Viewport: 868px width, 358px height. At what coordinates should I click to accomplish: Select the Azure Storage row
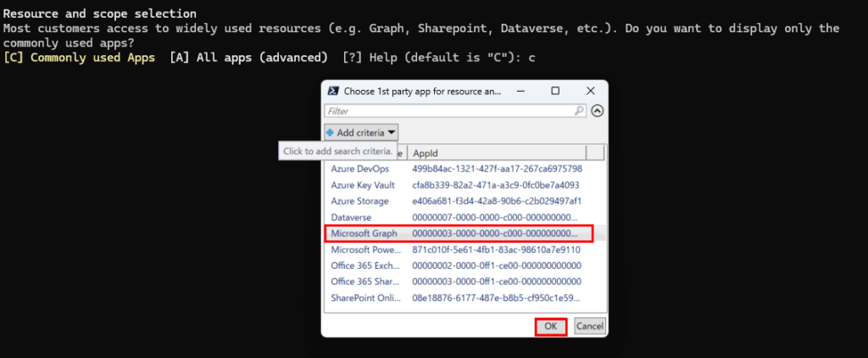point(465,201)
